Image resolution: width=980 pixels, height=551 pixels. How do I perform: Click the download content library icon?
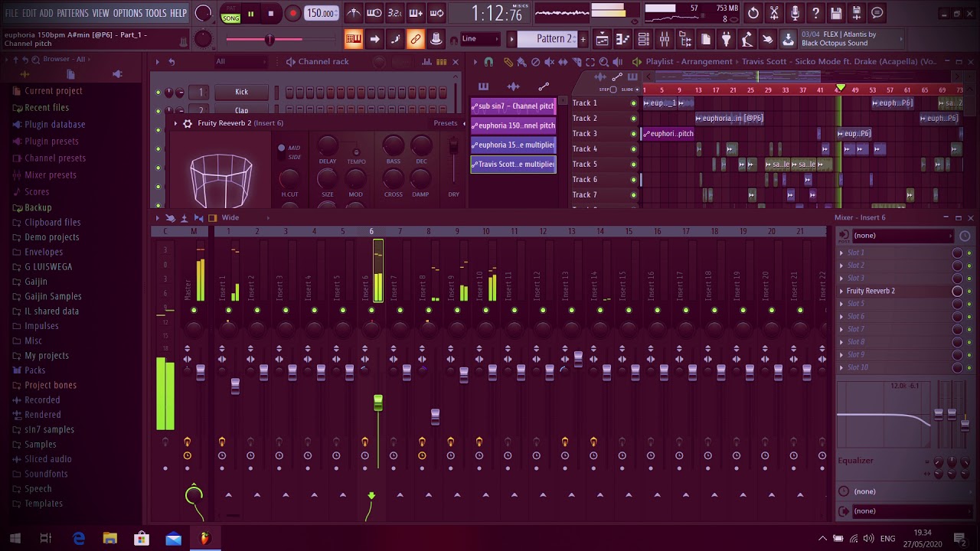click(x=788, y=38)
